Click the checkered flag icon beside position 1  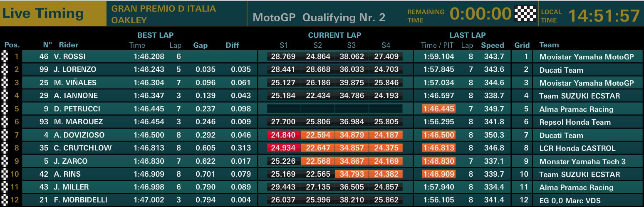coord(5,57)
